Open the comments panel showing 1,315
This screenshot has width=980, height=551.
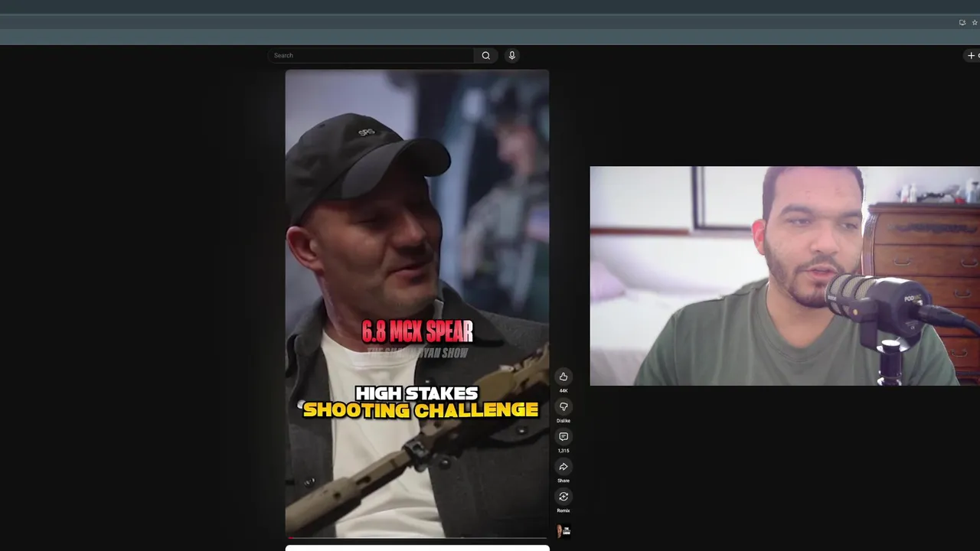click(x=563, y=436)
